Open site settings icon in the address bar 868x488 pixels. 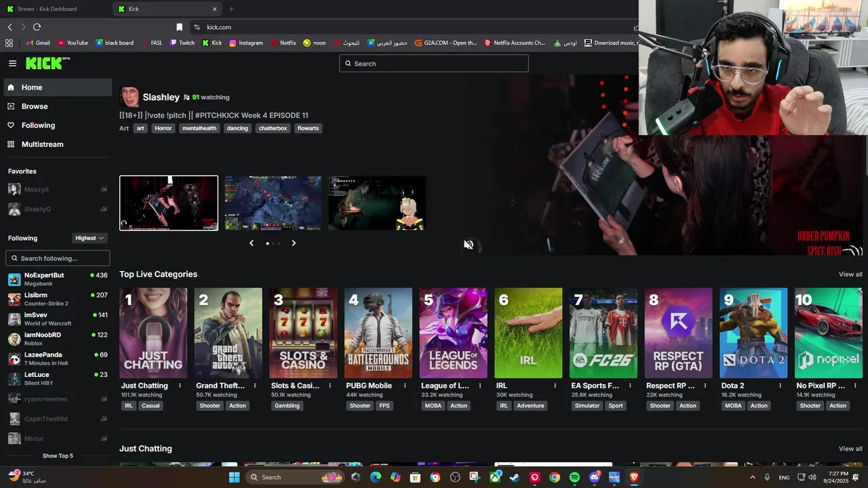pos(197,27)
